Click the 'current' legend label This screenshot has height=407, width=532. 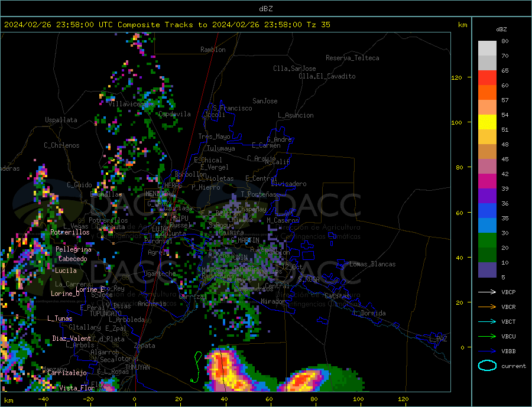(x=514, y=366)
